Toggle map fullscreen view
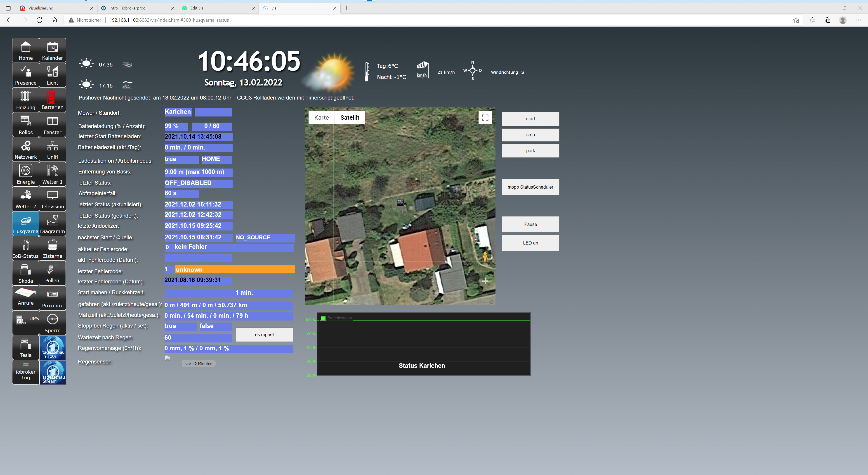This screenshot has height=475, width=868. pyautogui.click(x=485, y=118)
